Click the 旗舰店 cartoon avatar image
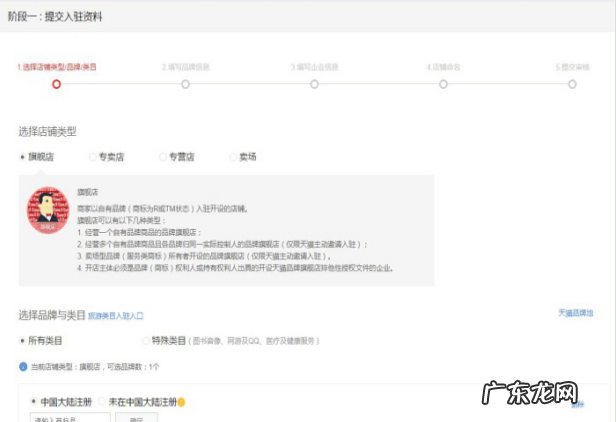The image size is (616, 422). [48, 210]
